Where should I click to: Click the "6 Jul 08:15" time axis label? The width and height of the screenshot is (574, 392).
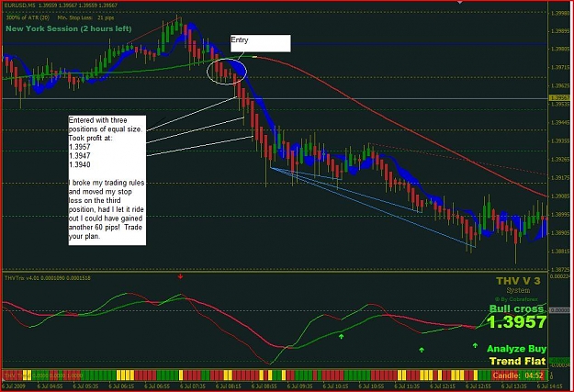[x=228, y=386]
